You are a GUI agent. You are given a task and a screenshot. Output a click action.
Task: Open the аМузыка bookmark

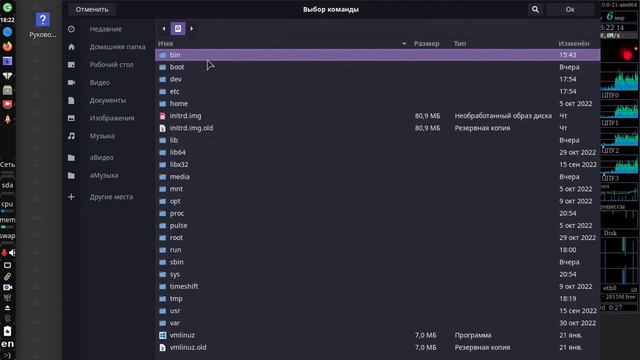104,175
